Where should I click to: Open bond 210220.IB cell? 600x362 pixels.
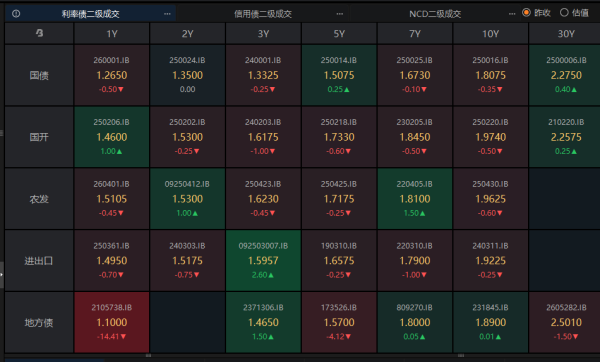tap(565, 137)
